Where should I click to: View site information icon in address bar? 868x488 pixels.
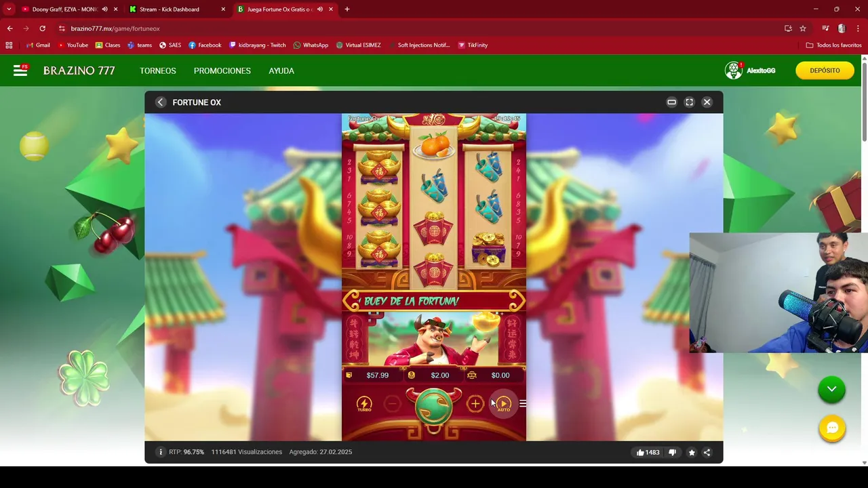point(62,28)
